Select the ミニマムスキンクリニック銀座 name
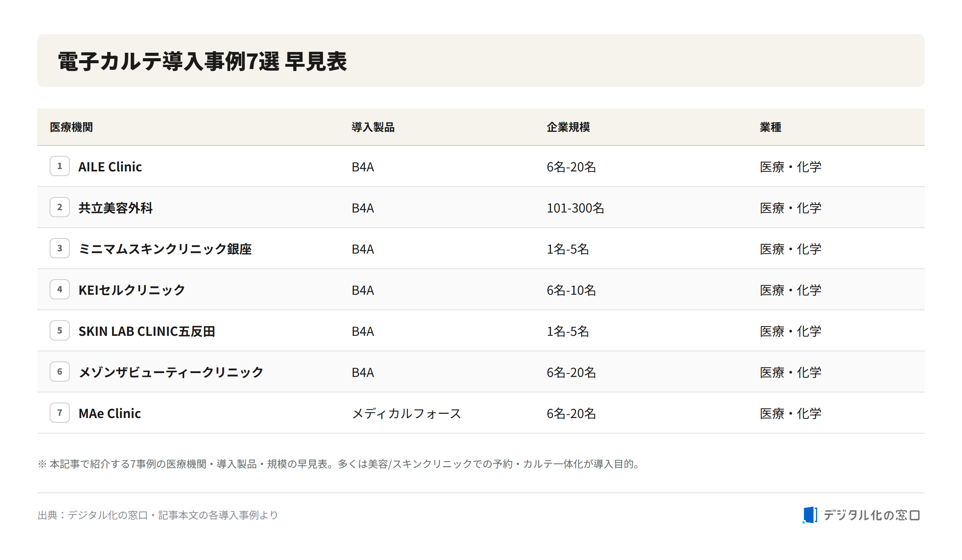 (x=165, y=249)
